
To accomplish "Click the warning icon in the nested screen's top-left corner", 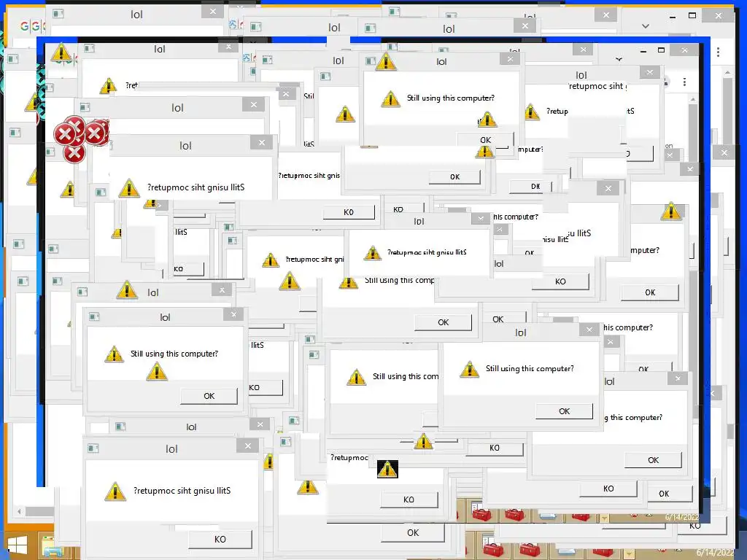I will coord(61,52).
